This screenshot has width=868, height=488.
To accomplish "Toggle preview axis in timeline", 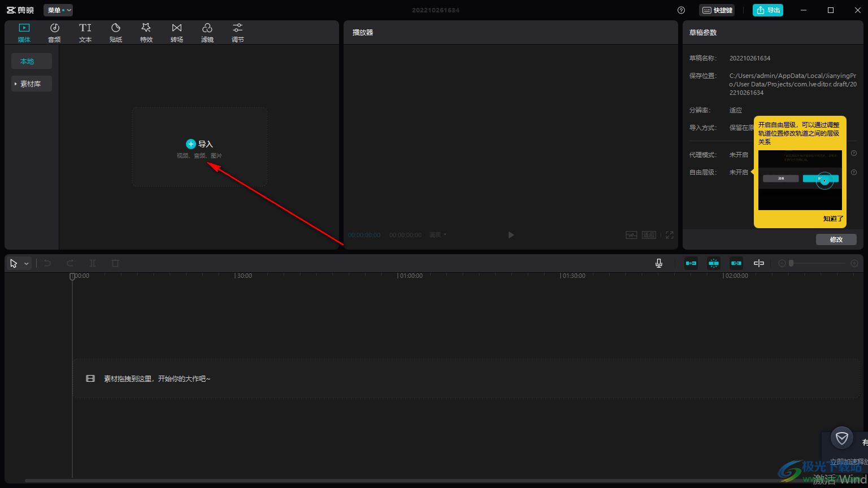I will click(759, 263).
